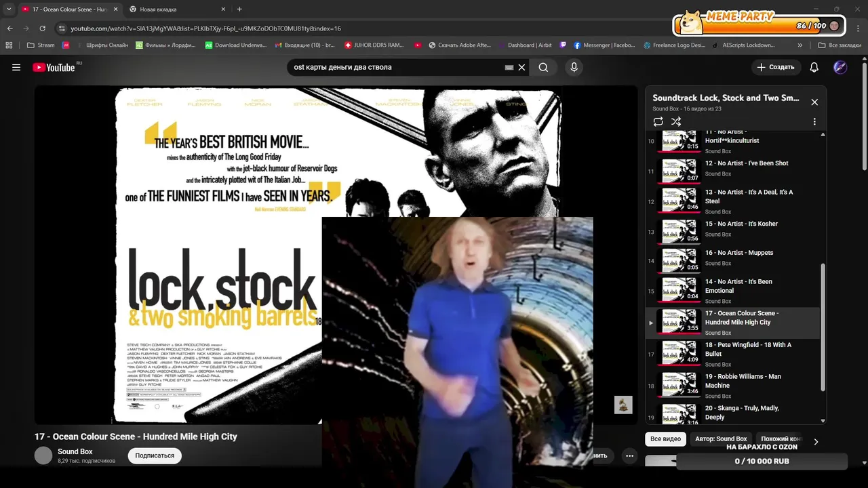Play 15 - No Artist - It's Kosher
Image resolution: width=868 pixels, height=488 pixels.
pos(732,232)
